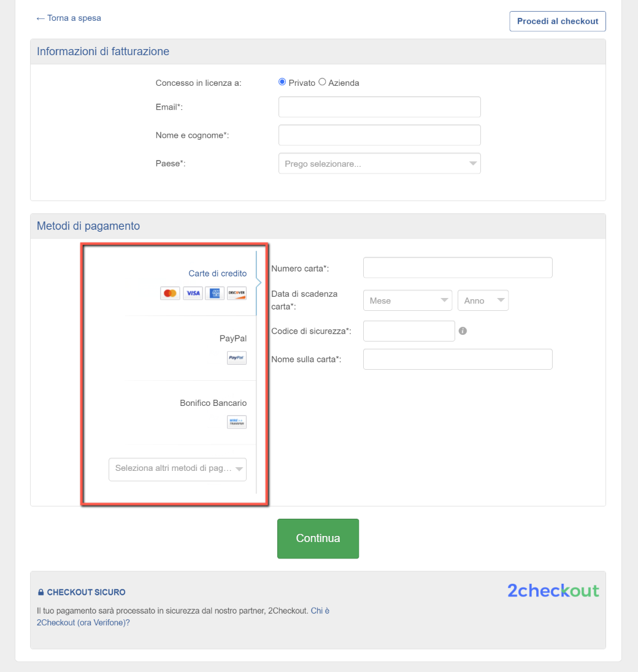The height and width of the screenshot is (672, 638).
Task: Click the lock icon beside Checkout Sicuro
Action: pyautogui.click(x=40, y=592)
